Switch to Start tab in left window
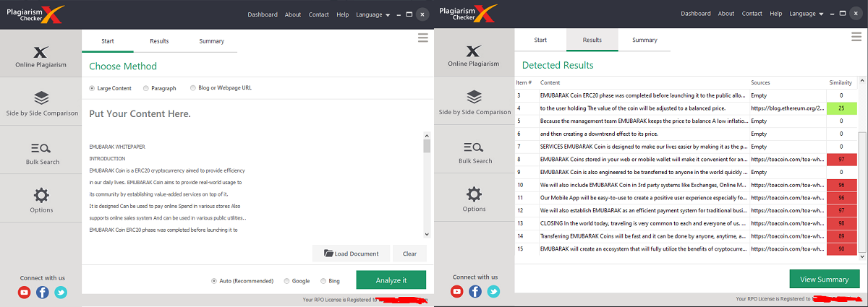 [x=108, y=41]
